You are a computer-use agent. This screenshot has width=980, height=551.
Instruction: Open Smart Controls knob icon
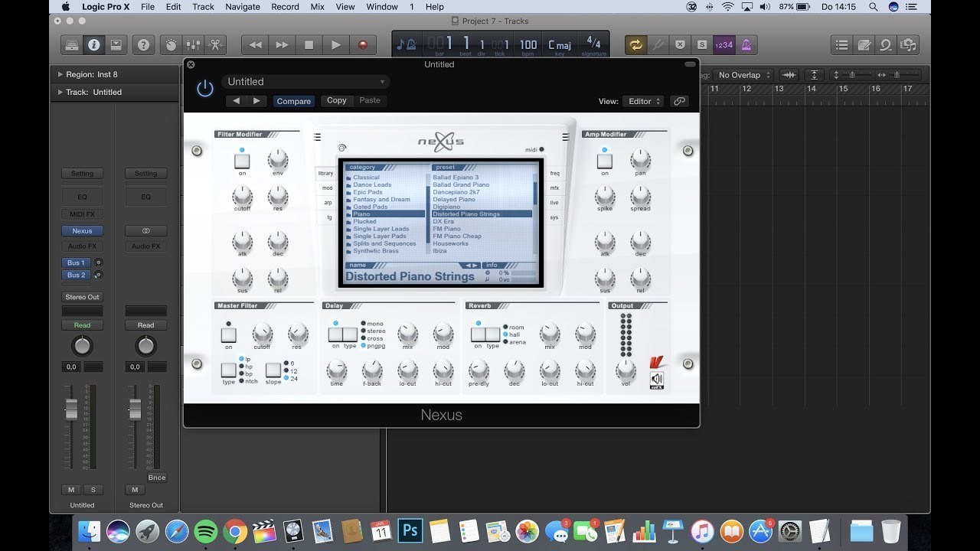coord(171,44)
